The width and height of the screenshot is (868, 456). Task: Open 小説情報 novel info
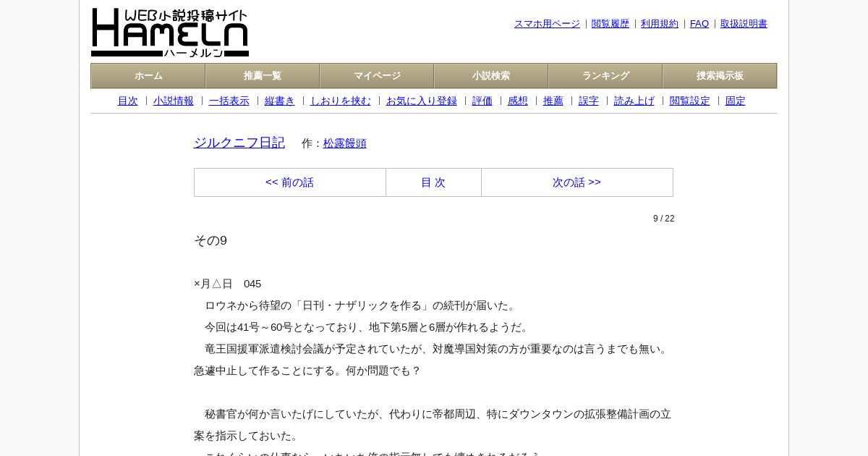[174, 101]
